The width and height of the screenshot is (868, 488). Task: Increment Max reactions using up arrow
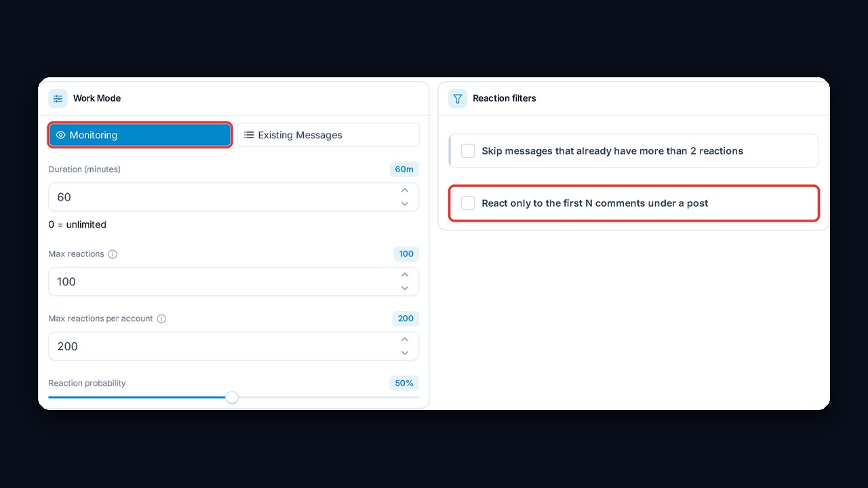pyautogui.click(x=405, y=275)
